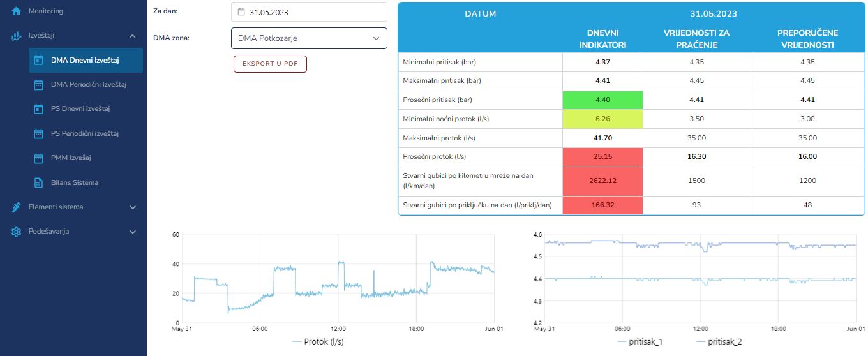Screen dimensions: 868x356
Task: Click calendar icon in the date field
Action: pyautogui.click(x=241, y=11)
